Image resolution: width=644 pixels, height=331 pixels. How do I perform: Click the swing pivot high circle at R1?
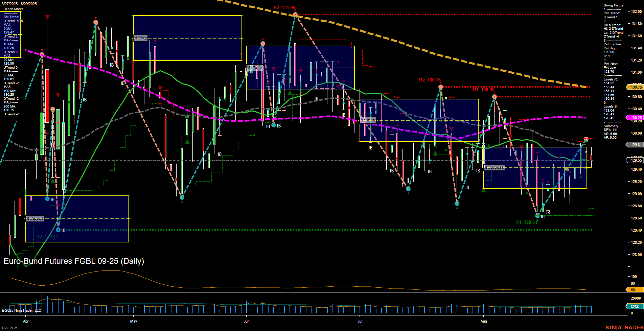495,97
